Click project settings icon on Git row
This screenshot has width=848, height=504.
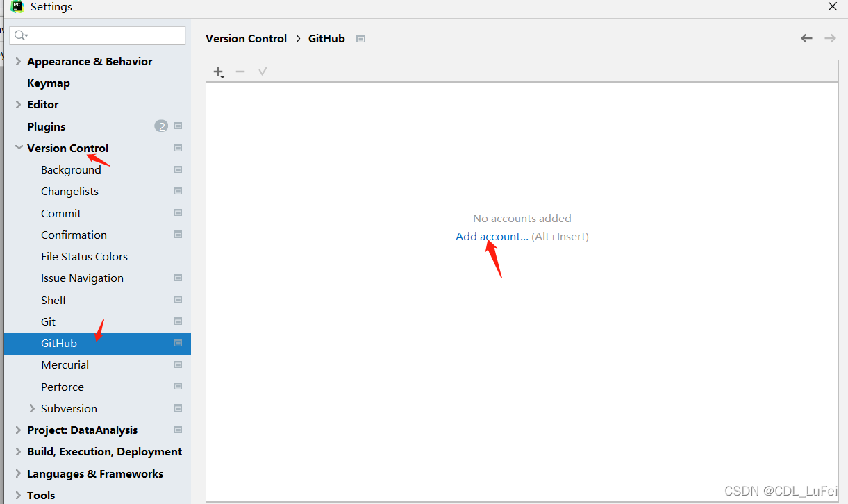click(x=178, y=321)
